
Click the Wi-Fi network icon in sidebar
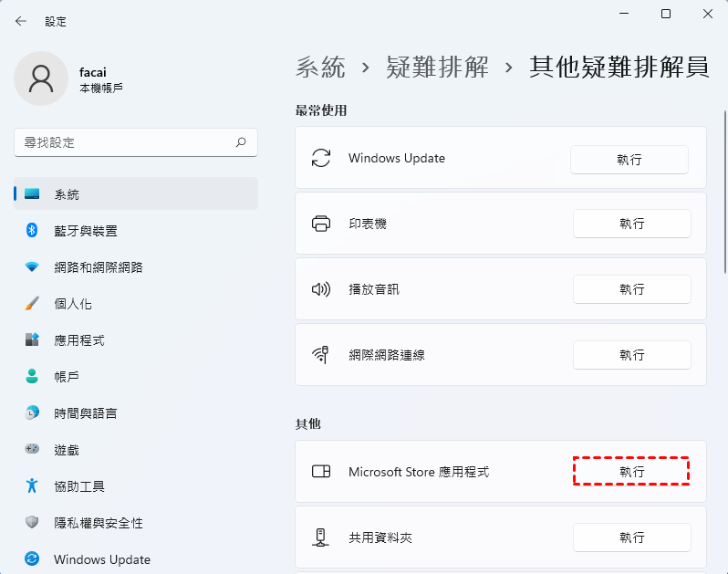(32, 266)
